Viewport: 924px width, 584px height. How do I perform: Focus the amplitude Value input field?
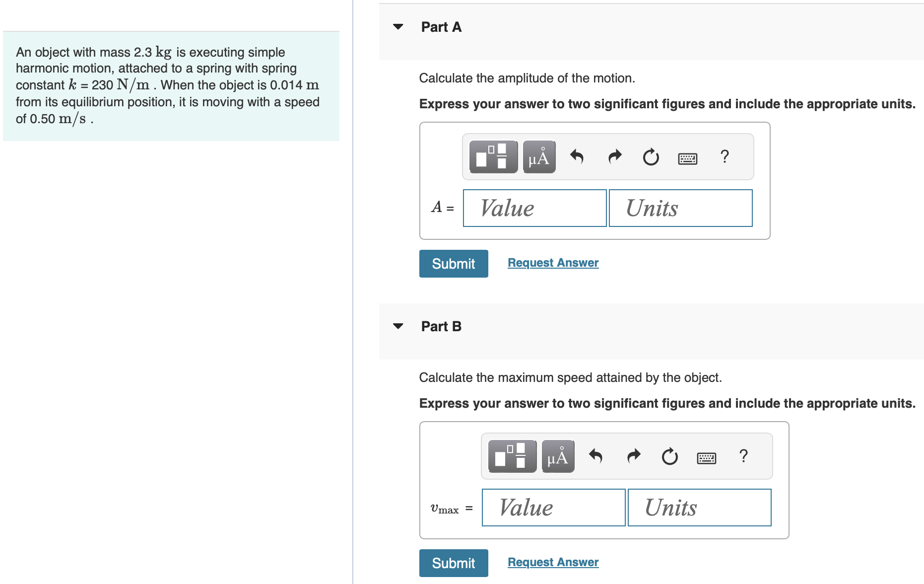tap(535, 208)
